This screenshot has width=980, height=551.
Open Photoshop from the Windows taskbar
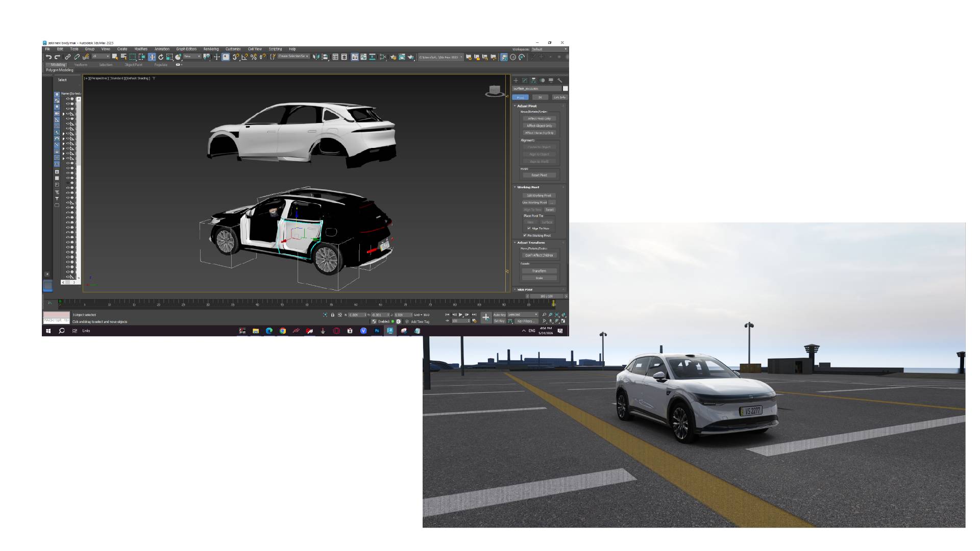point(377,331)
